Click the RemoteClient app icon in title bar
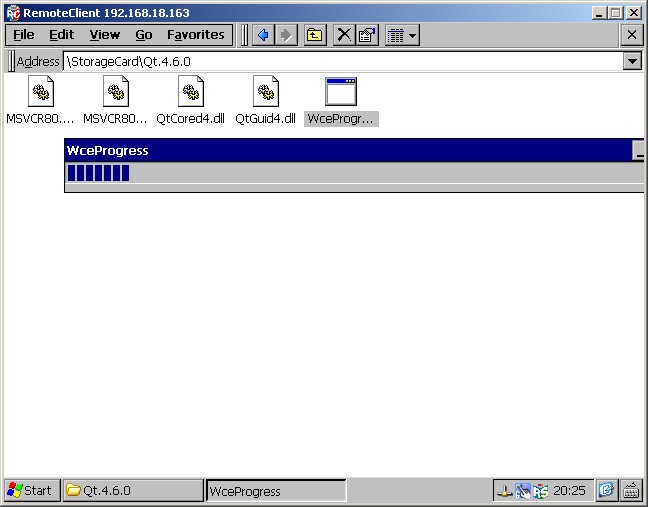Screen dimensions: 648x507 (13, 13)
